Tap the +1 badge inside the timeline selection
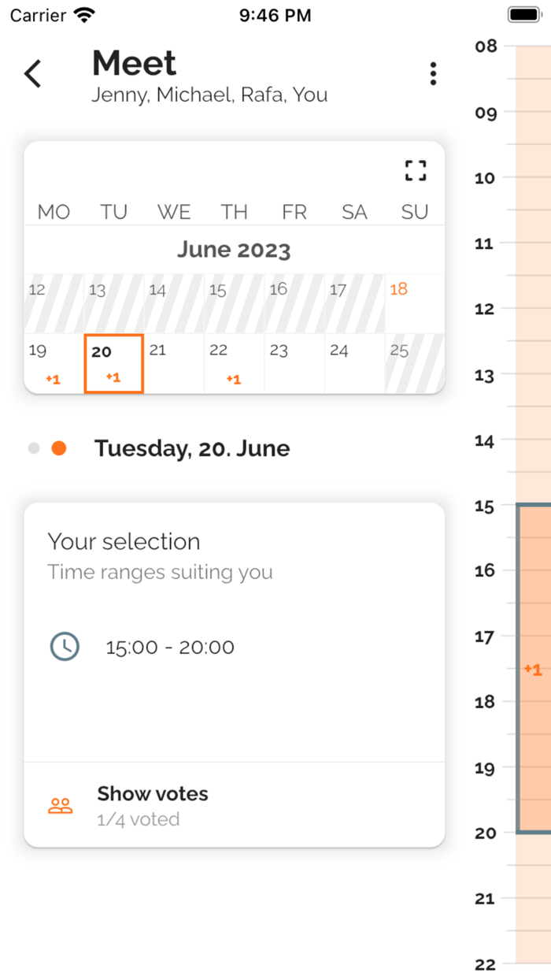 [x=531, y=670]
